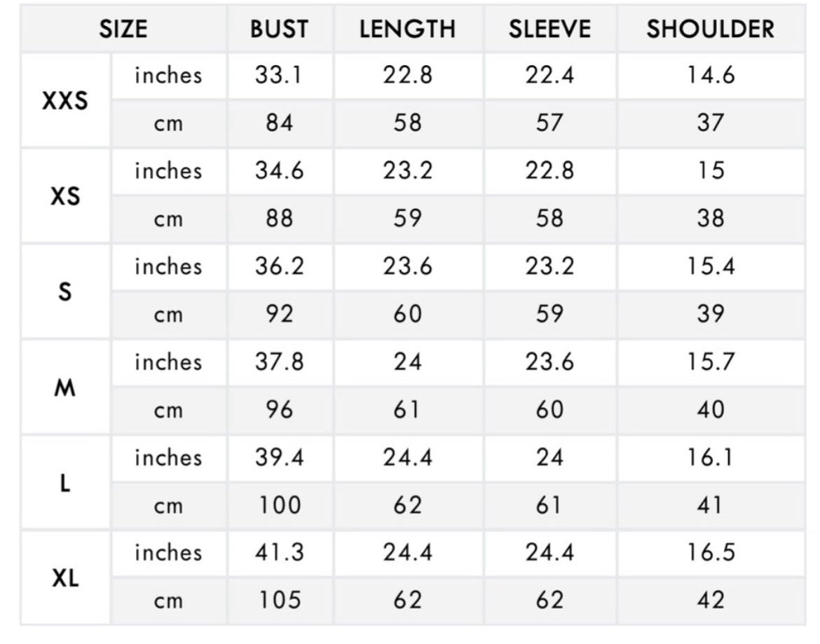Screen dimensions: 820x644
Task: Click the BUST column header
Action: pyautogui.click(x=279, y=29)
